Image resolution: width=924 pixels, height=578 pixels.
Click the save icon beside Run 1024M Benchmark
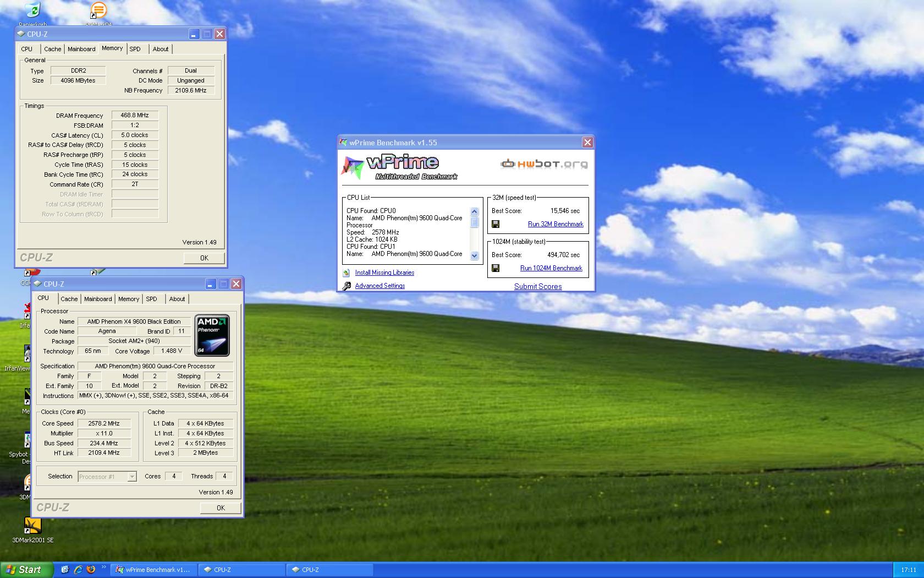tap(496, 268)
